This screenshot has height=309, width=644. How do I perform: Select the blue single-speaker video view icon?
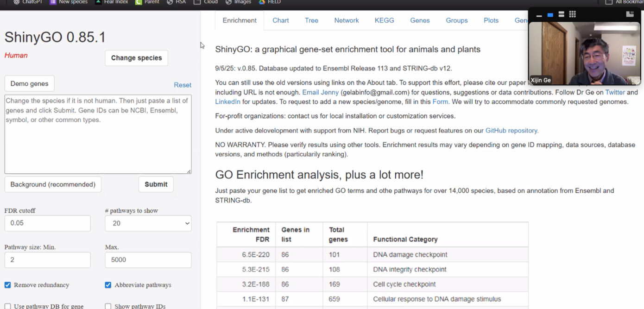point(550,15)
